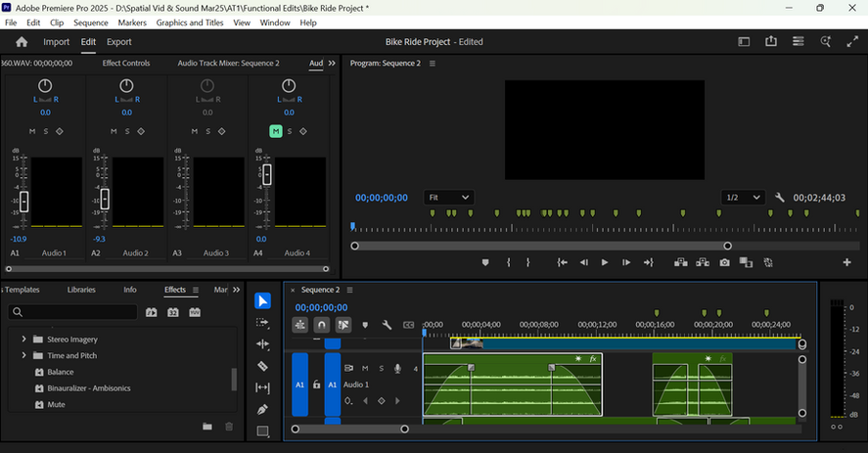
Task: Click the Add Marker button in timeline
Action: [365, 325]
